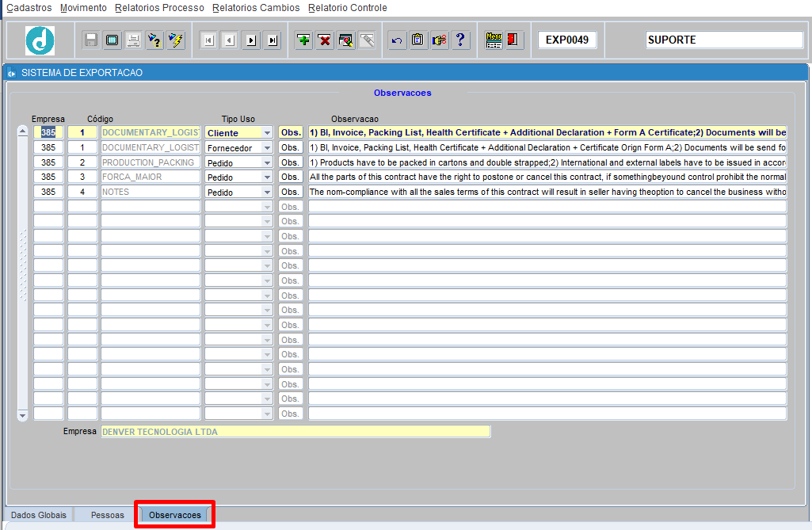Screen dimensions: 812x530
Task: Click the scrollbar down arrow
Action: [x=22, y=415]
